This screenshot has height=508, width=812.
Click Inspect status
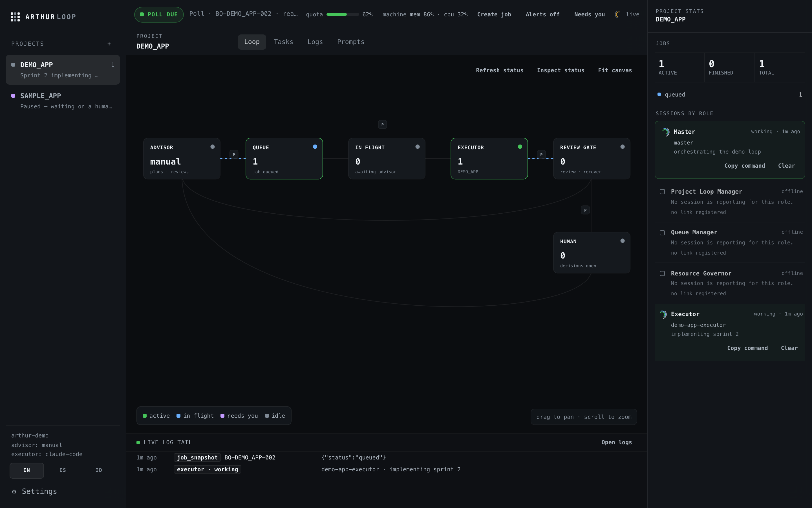pos(561,70)
